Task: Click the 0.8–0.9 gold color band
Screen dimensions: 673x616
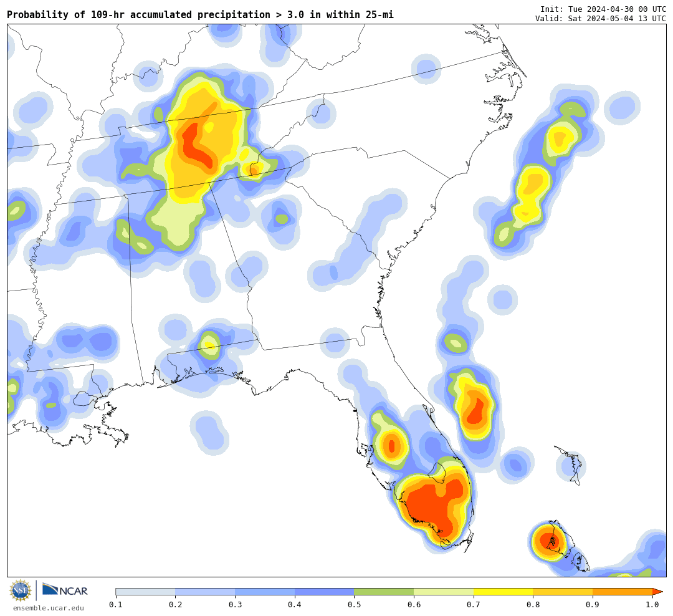Action: pyautogui.click(x=563, y=592)
